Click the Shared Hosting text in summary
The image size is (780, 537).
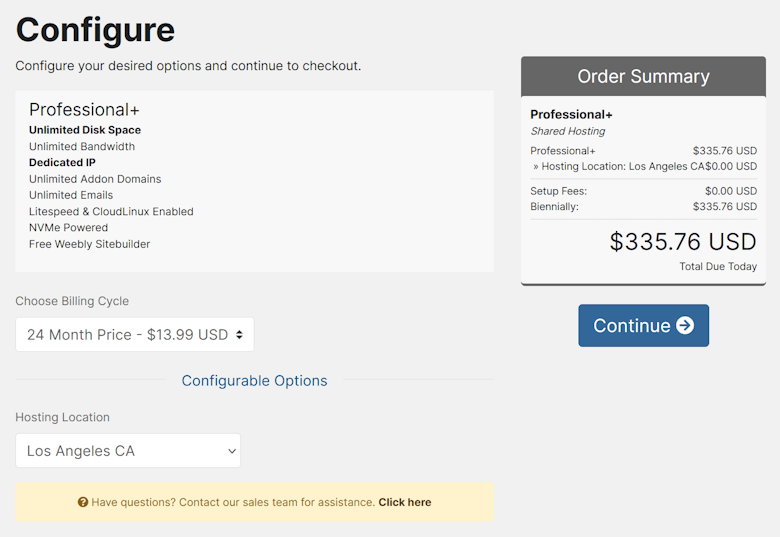pyautogui.click(x=568, y=131)
